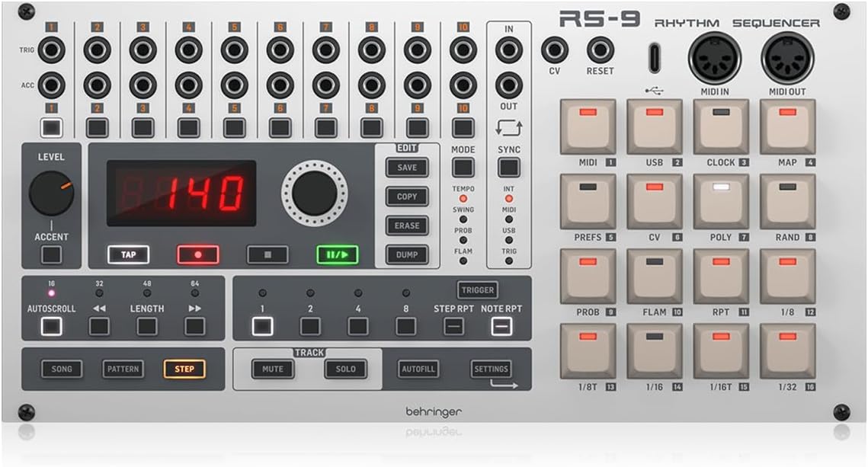Switch to PATTERN mode
Screen dimensions: 868x467
click(123, 369)
